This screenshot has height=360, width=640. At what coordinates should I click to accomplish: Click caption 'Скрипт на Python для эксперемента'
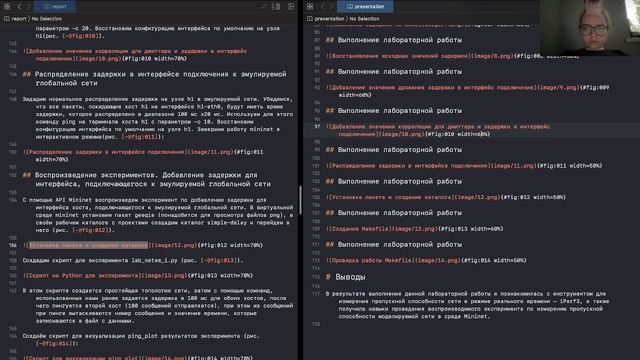coord(84,276)
